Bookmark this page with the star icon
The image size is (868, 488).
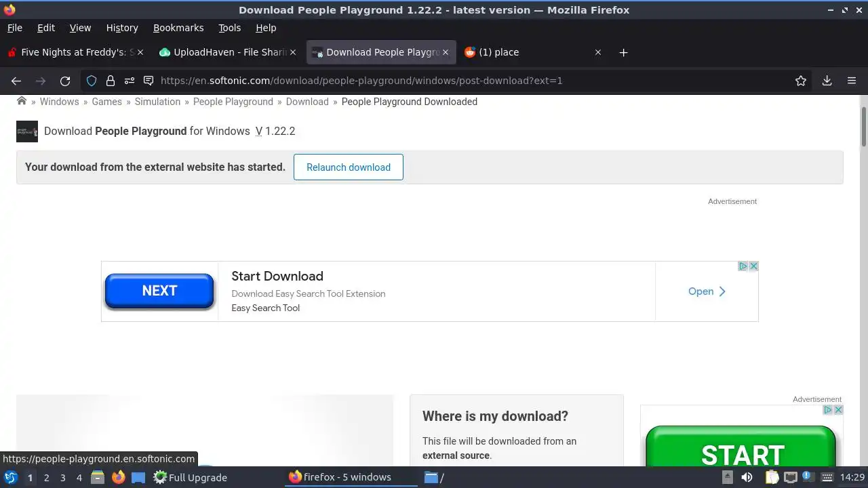pyautogui.click(x=801, y=81)
